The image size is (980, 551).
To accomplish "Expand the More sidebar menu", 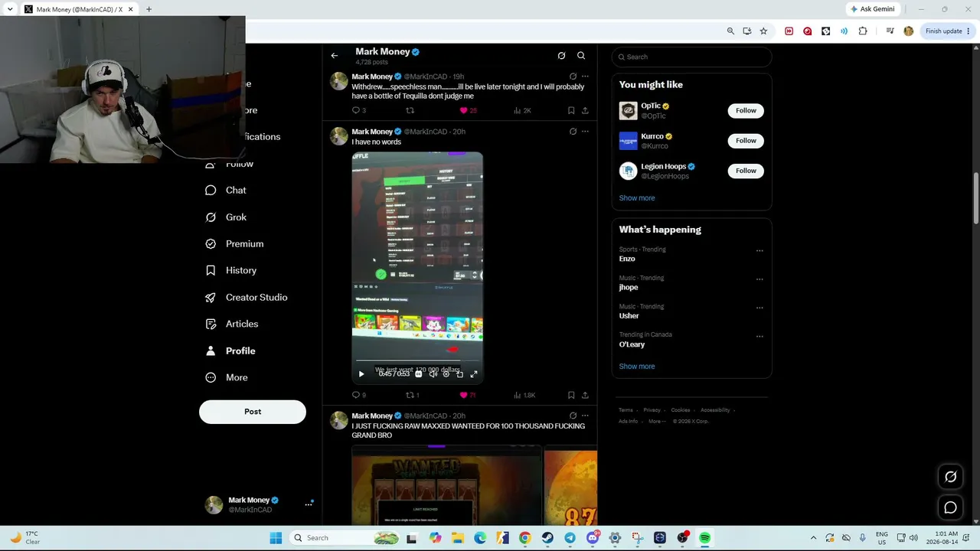I will [x=227, y=377].
